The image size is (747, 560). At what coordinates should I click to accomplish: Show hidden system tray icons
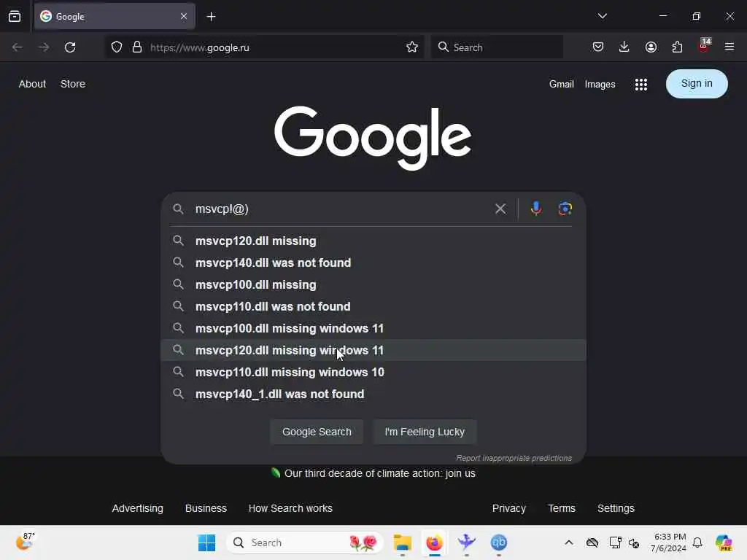569,542
